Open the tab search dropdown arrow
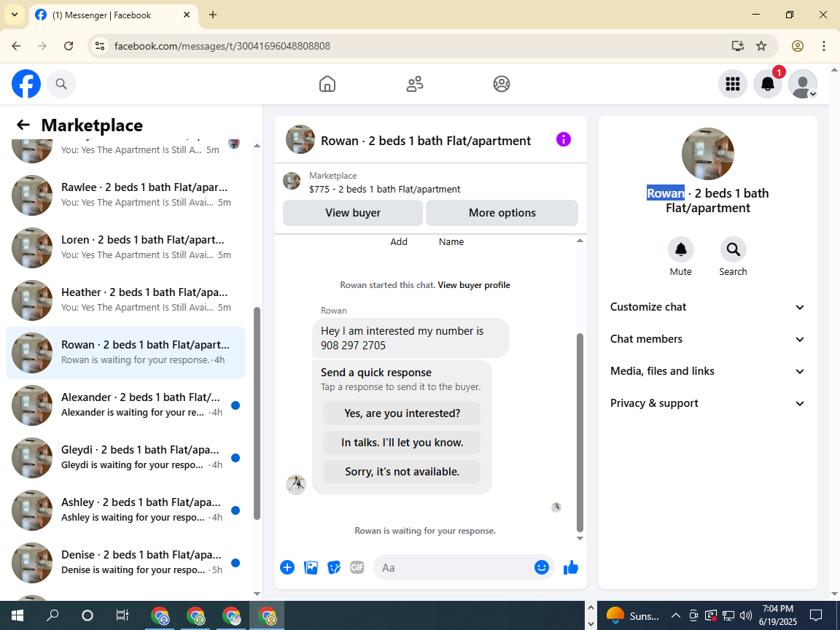 click(x=15, y=15)
